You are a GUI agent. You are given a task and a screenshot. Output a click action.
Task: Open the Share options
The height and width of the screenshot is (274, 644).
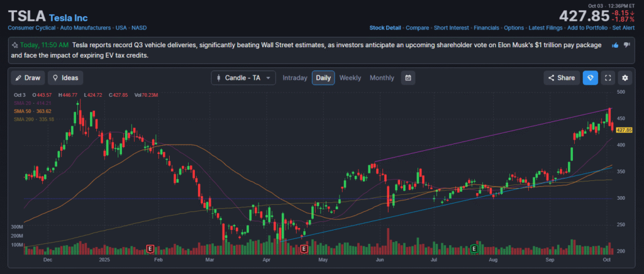click(x=562, y=78)
